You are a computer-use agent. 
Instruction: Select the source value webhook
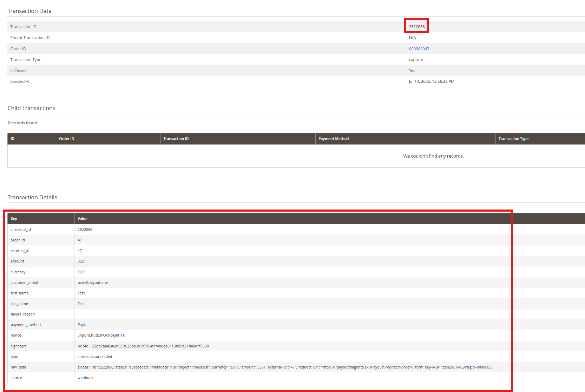[x=85, y=378]
